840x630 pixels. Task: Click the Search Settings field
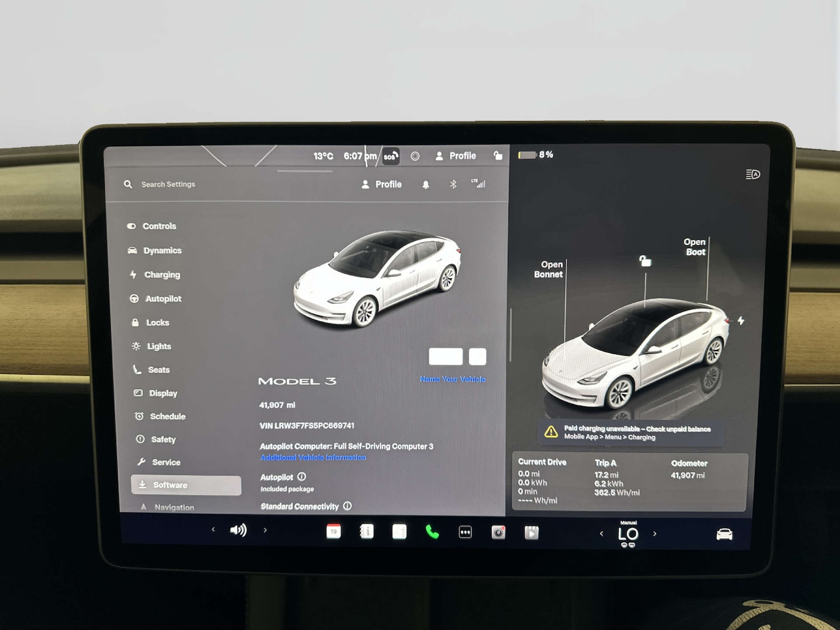pos(168,184)
